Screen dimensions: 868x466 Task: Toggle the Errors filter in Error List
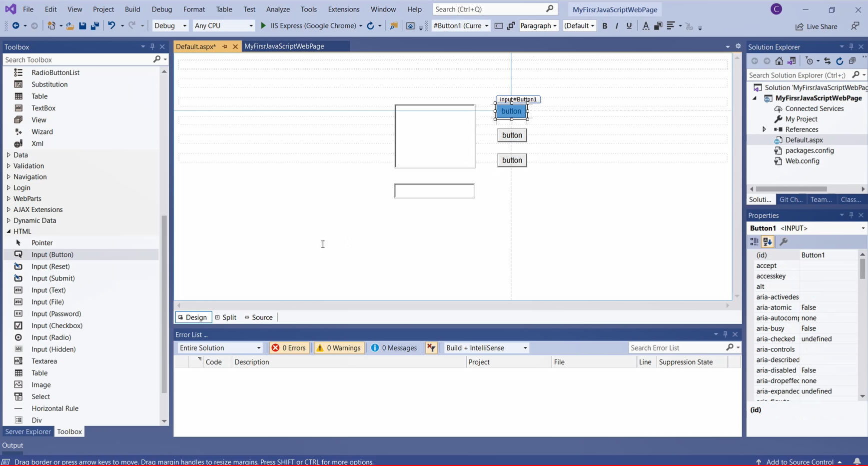click(x=289, y=348)
